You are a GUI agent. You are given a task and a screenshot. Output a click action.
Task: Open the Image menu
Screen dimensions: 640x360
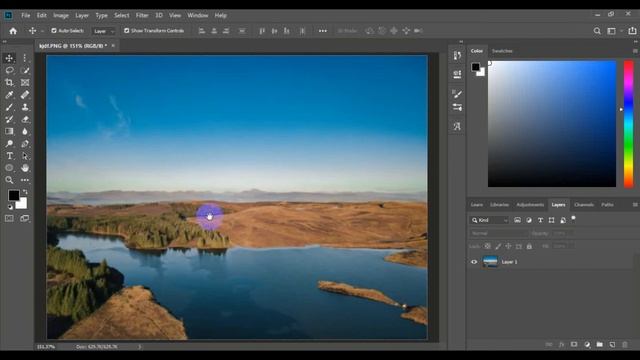[x=61, y=15]
